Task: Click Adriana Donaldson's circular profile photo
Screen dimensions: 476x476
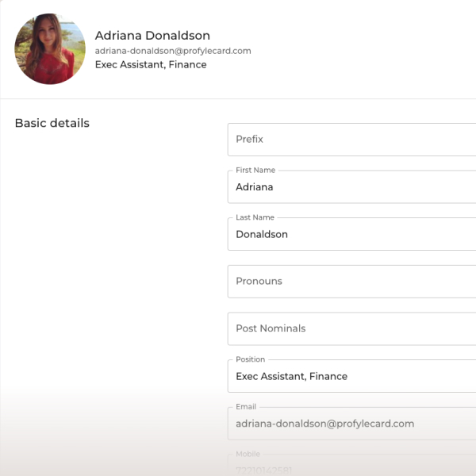Action: coord(50,49)
